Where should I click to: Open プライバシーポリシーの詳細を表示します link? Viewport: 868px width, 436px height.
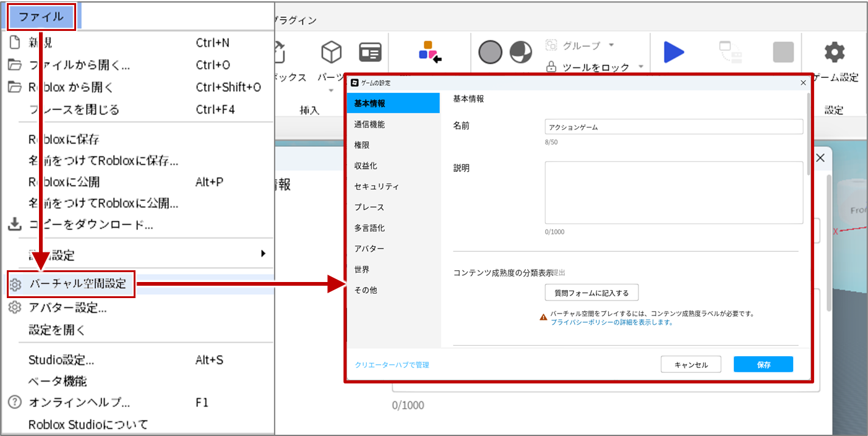pos(612,322)
